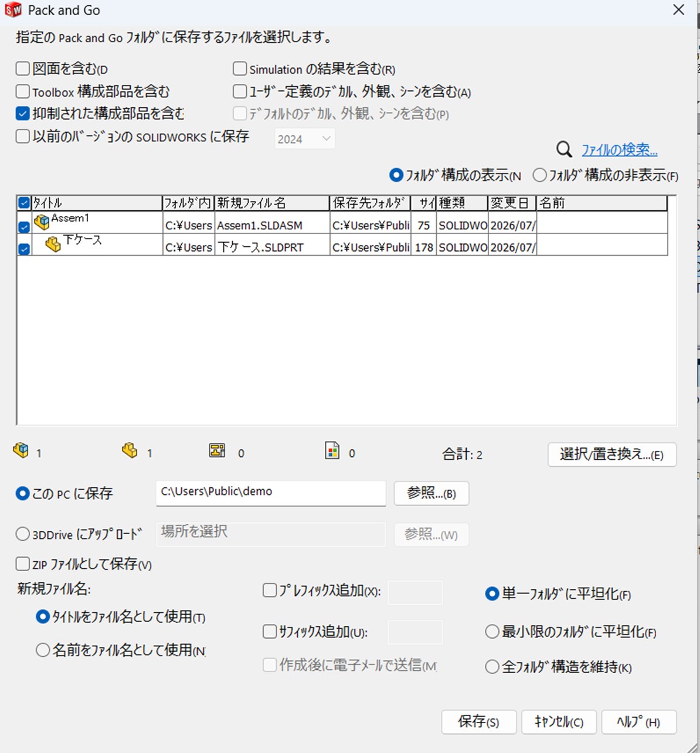Click the フォルダ内 column header

coord(188,203)
